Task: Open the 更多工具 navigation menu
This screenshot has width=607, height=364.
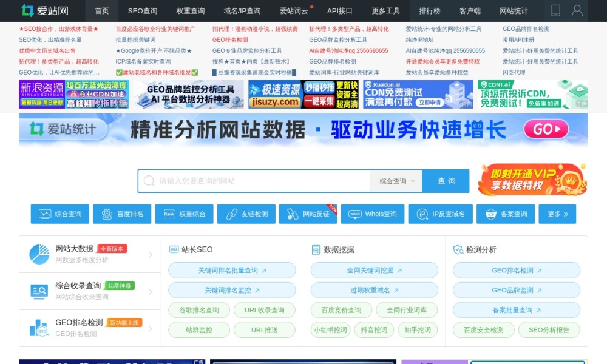Action: click(385, 11)
